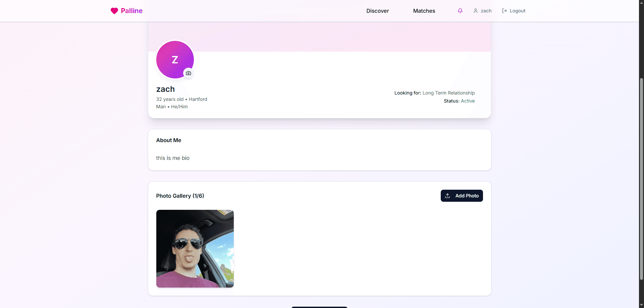Click the 'Photo Gallery (1/6)' heading

point(180,196)
